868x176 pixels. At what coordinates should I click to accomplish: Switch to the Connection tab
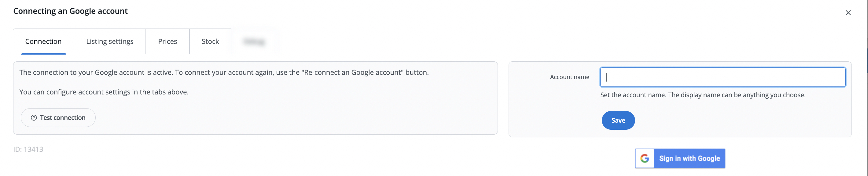pos(43,42)
